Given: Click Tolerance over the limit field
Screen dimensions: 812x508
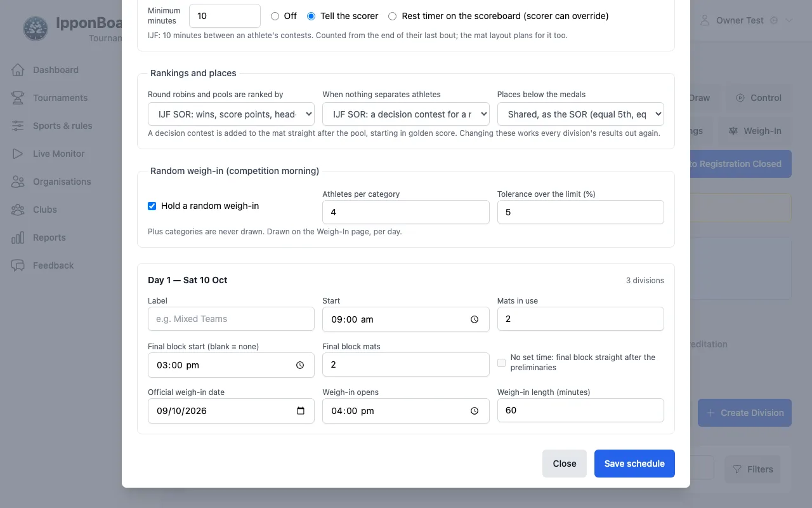Looking at the screenshot, I should [580, 212].
